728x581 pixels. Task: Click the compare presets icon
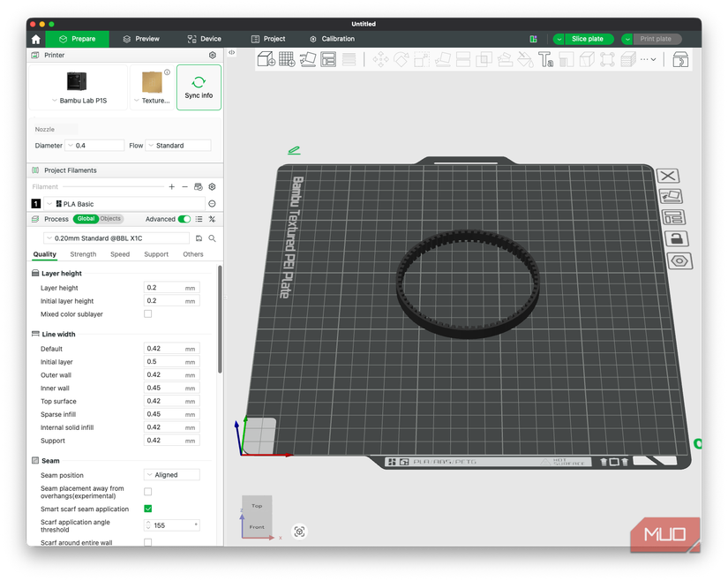(212, 219)
